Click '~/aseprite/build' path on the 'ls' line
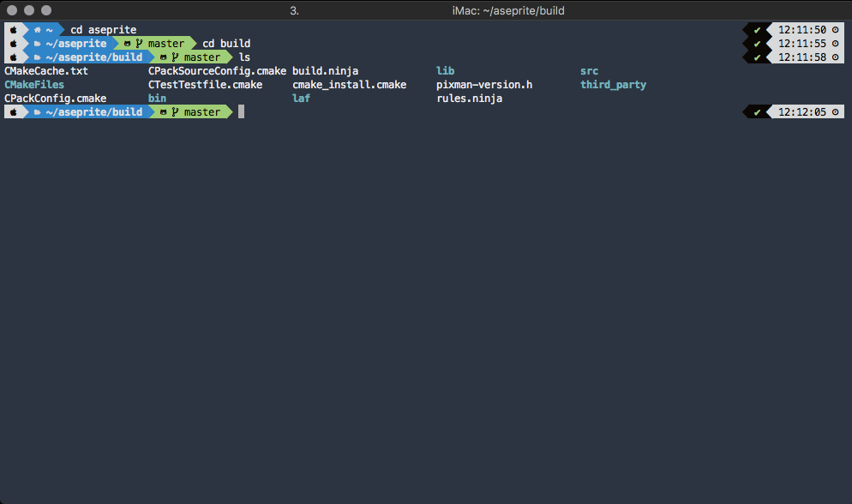This screenshot has width=852, height=504. click(94, 57)
